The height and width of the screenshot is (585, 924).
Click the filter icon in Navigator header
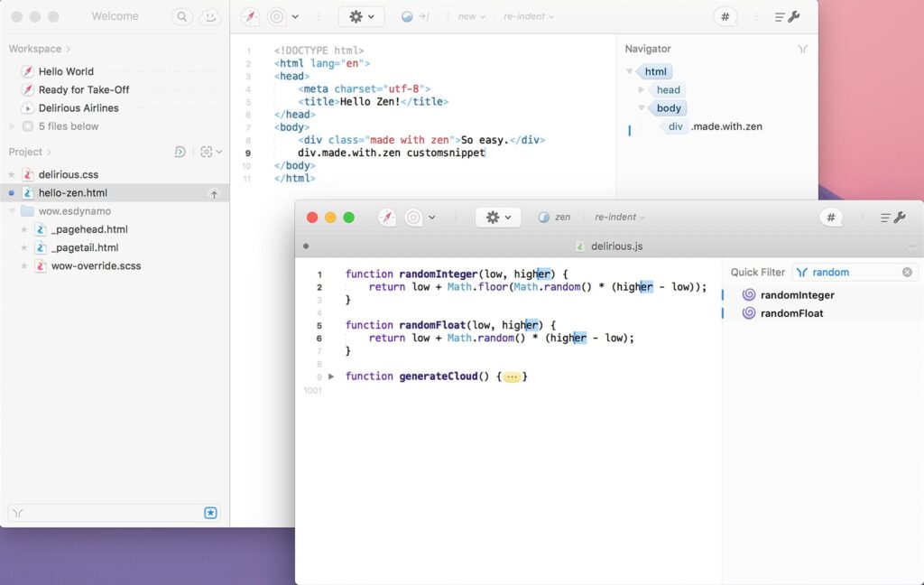(802, 49)
